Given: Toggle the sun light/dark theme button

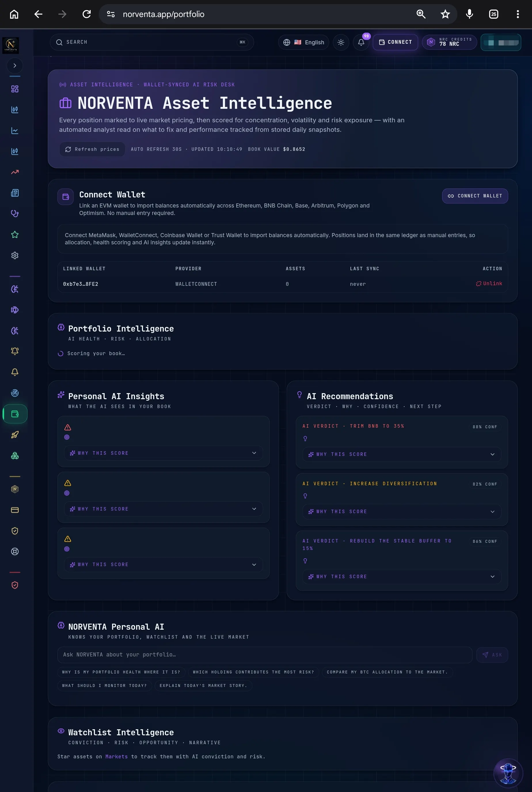Looking at the screenshot, I should (x=341, y=42).
